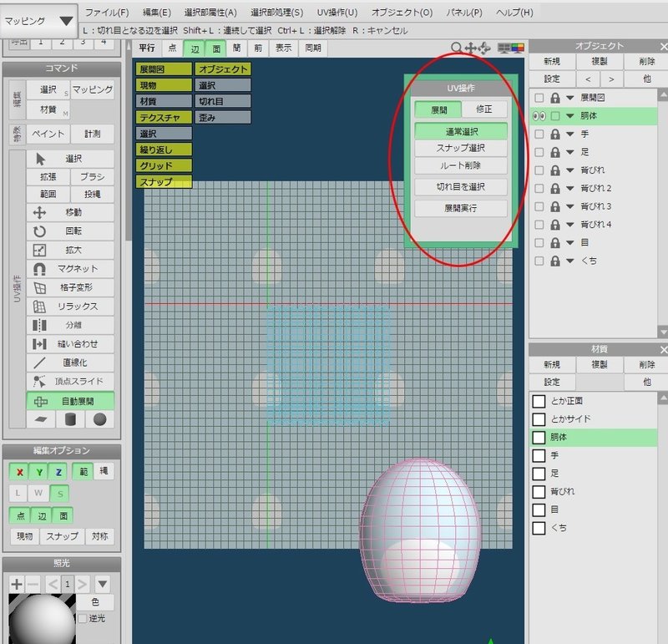Viewport: 668px width, 644px height.
Task: Choose the 縫い合わせ stitch tool
Action: [x=70, y=343]
